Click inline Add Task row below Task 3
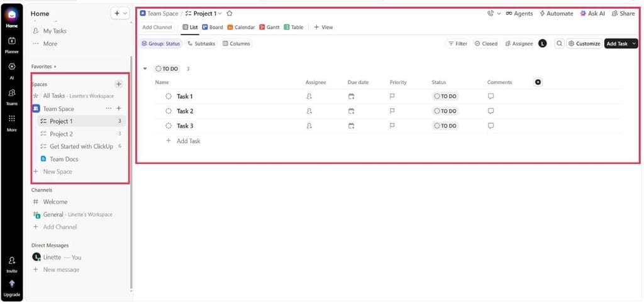 point(183,141)
